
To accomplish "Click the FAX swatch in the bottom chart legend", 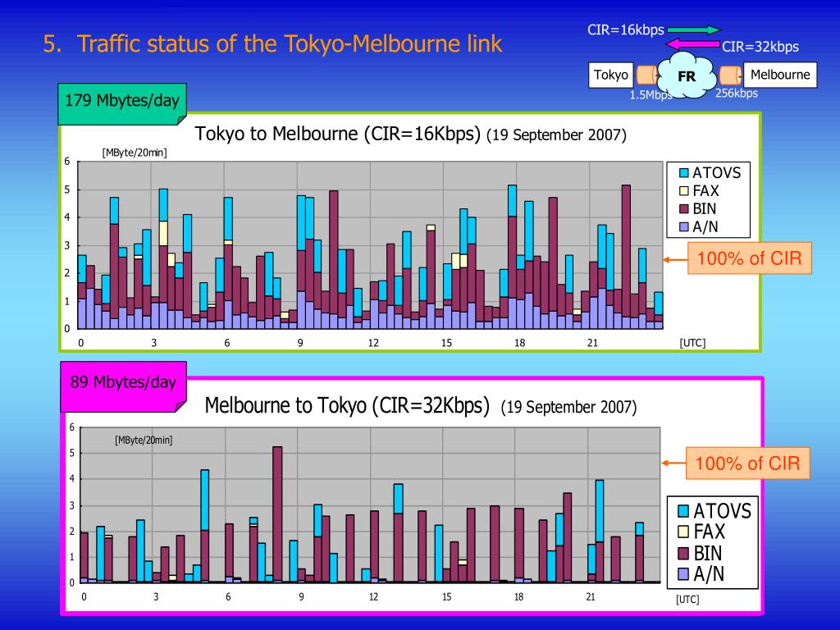I will pyautogui.click(x=683, y=532).
